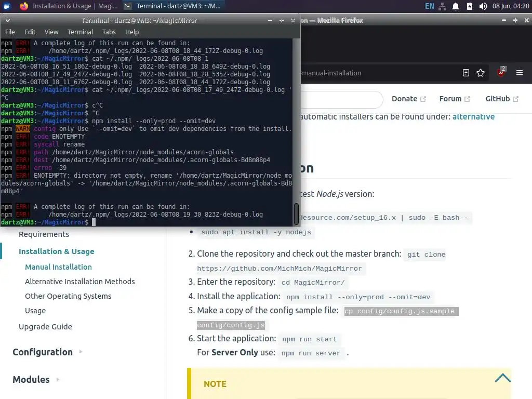This screenshot has width=532, height=399.
Task: Open the terminal Edit menu
Action: point(30,32)
